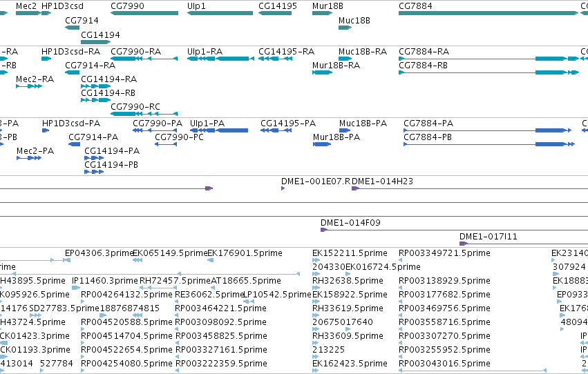The height and width of the screenshot is (374, 588).
Task: Click the AT18665.5prime EST label
Action: click(x=246, y=281)
